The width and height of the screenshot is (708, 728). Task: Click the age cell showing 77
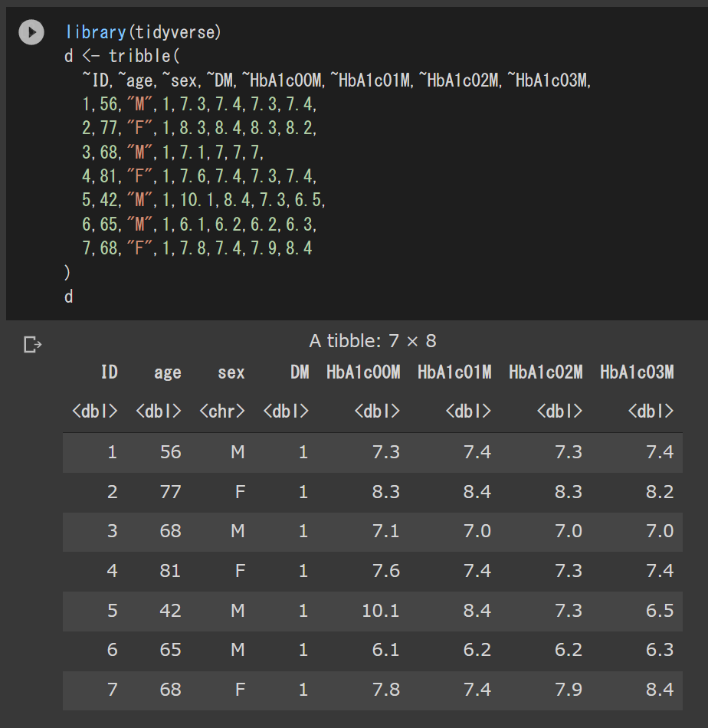point(170,491)
